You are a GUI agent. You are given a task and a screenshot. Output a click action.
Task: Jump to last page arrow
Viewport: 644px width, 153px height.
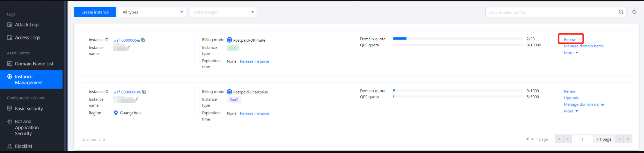tap(628, 139)
